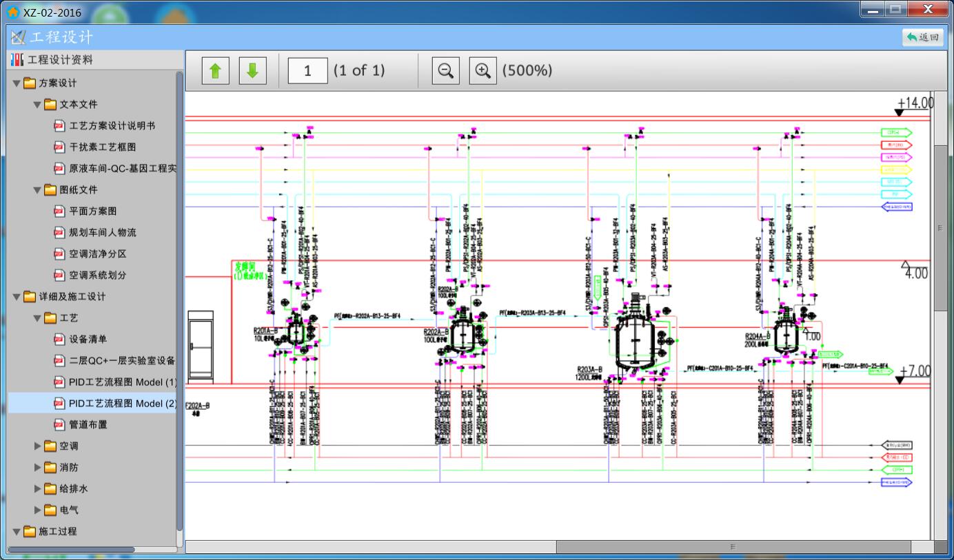Click PDF icon beside 管道布置

(x=59, y=425)
